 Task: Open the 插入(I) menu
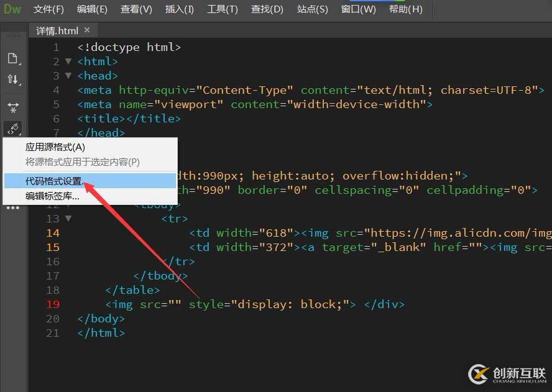(x=180, y=9)
